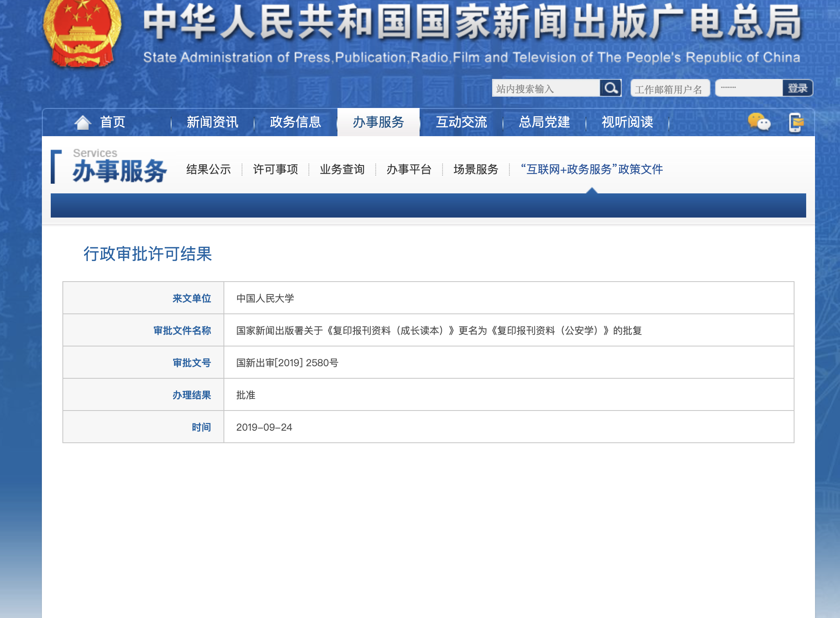Open 业务查询 sub-menu link
Viewport: 840px width, 618px height.
click(x=342, y=169)
